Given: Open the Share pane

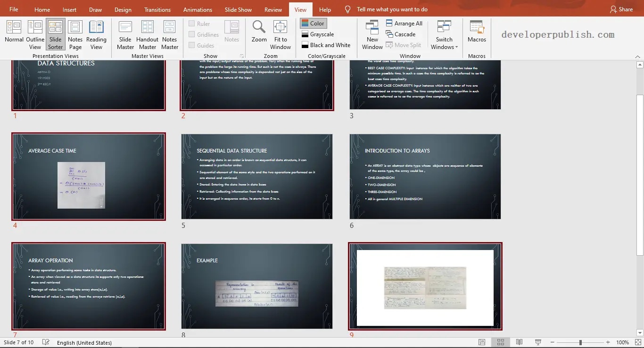Looking at the screenshot, I should point(621,9).
